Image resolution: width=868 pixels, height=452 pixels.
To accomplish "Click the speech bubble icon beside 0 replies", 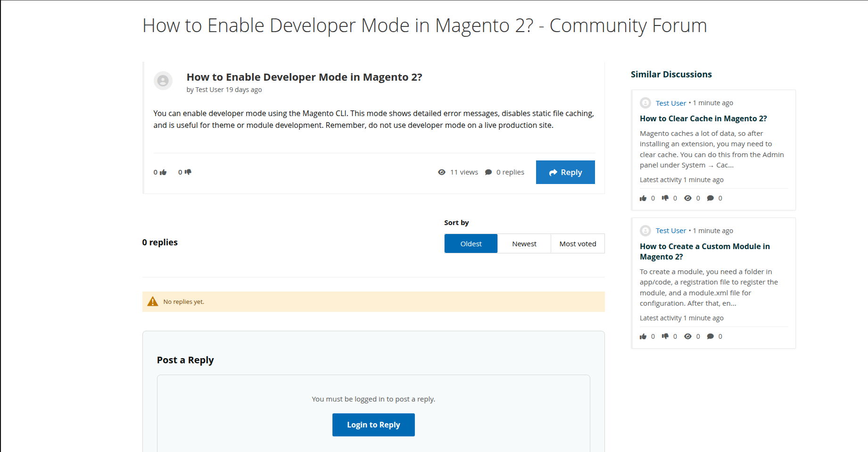I will [x=488, y=172].
